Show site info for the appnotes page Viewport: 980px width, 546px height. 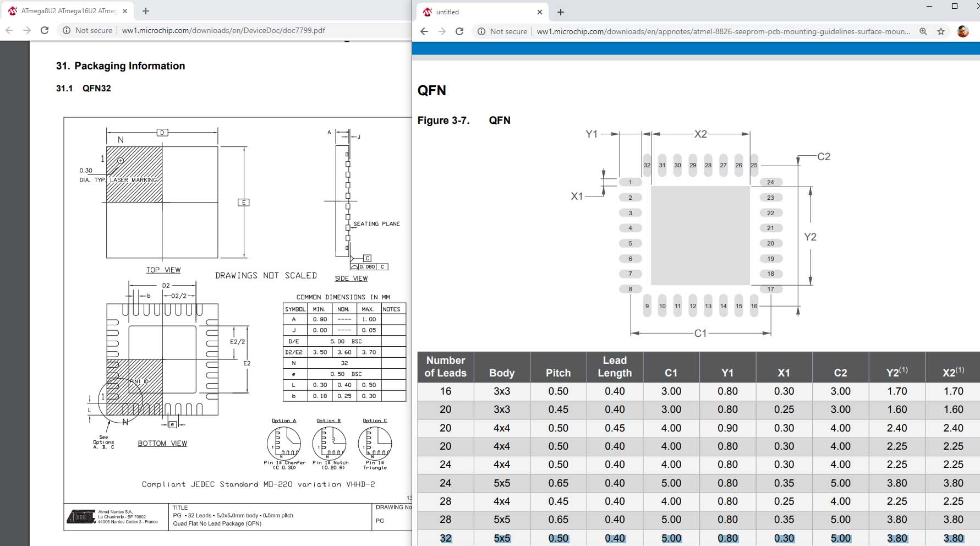481,31
